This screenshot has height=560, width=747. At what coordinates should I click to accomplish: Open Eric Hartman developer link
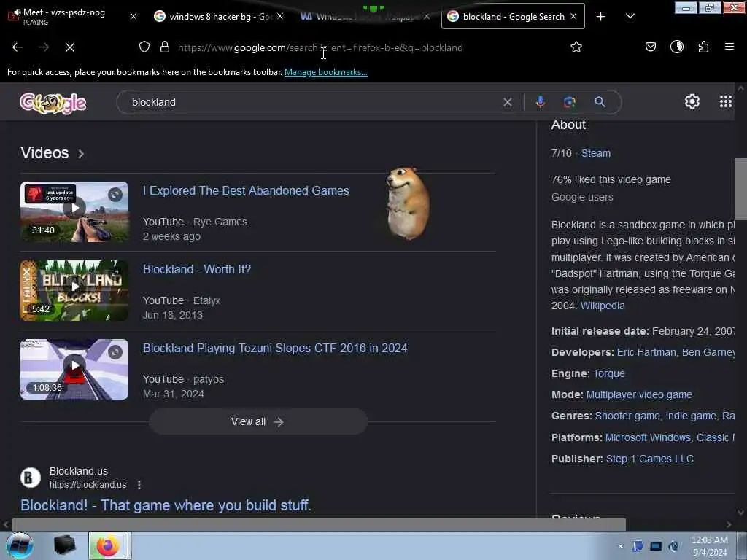pyautogui.click(x=646, y=352)
